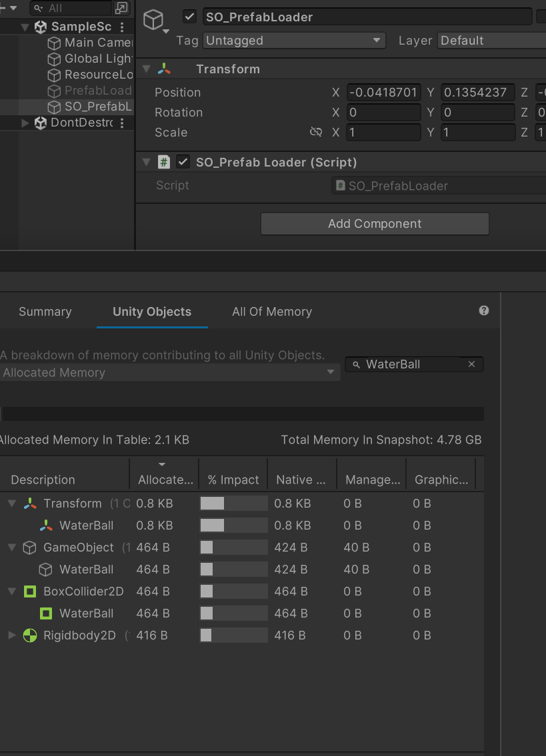Disable the SO_Prefab Loader script checkbox
Image resolution: width=546 pixels, height=756 pixels.
[183, 162]
